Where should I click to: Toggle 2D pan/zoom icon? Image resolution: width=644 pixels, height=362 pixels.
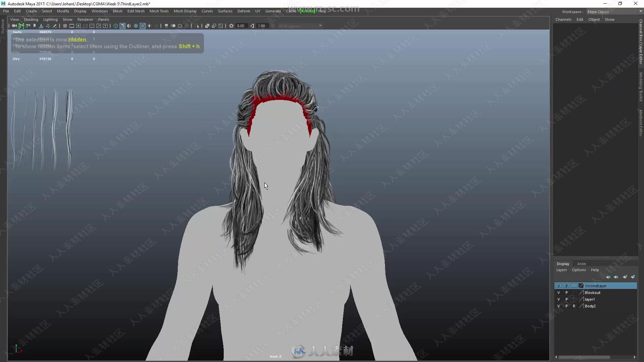coord(48,26)
